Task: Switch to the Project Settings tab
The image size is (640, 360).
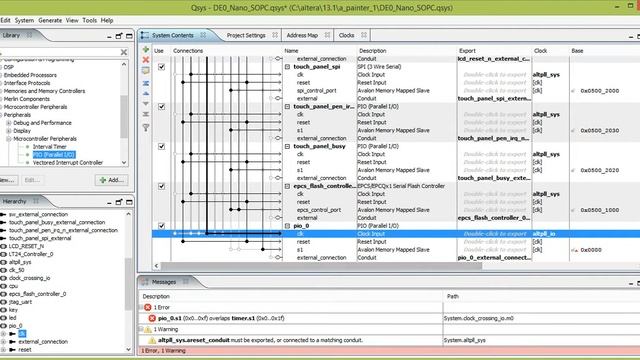Action: [246, 36]
